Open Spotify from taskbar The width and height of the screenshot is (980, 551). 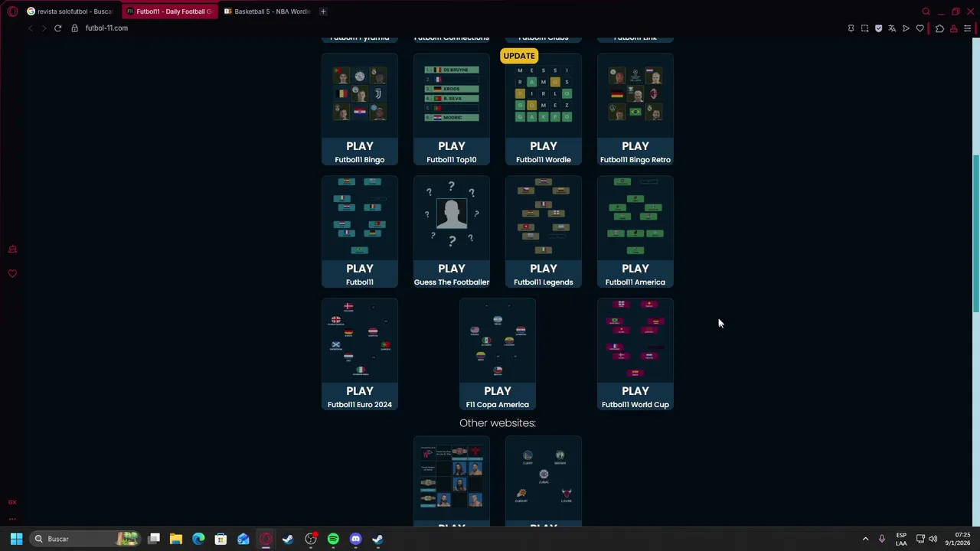click(x=333, y=539)
